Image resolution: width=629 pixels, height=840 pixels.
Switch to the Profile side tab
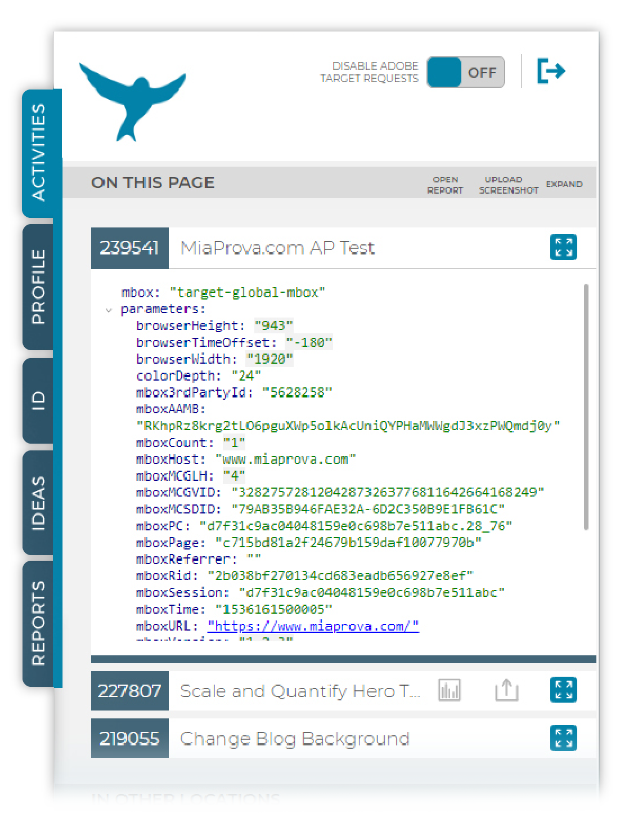click(38, 287)
